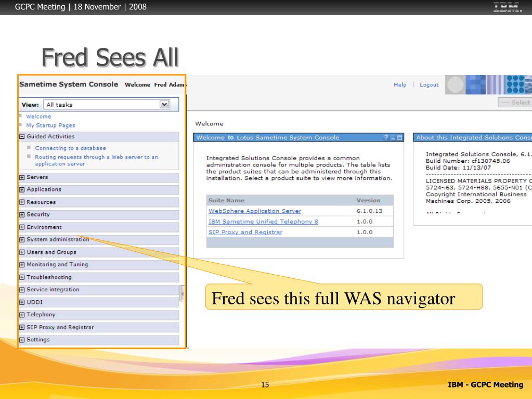
Task: Click the Servers section label text
Action: pos(37,177)
